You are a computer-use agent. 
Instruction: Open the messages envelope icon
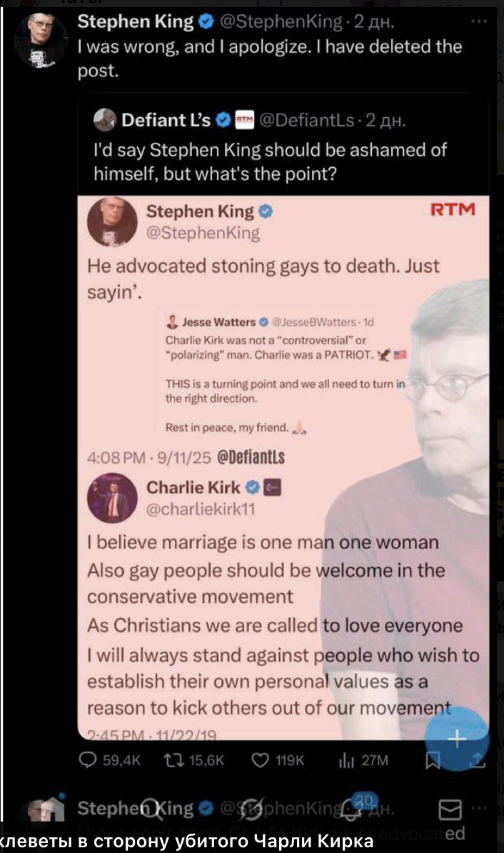click(450, 810)
